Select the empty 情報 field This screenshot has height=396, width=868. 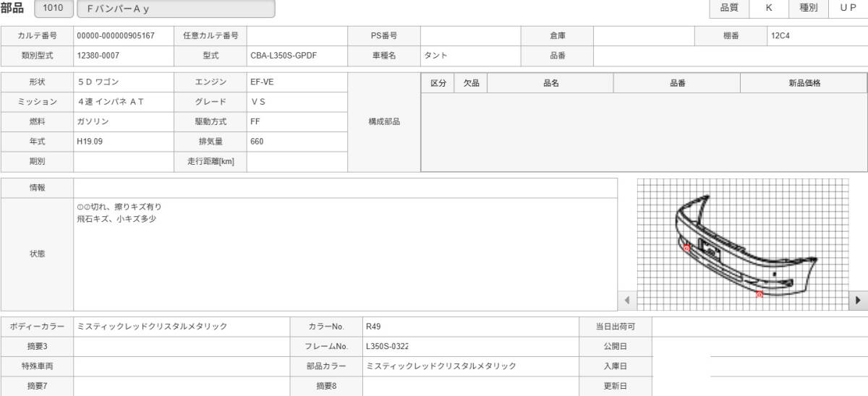[x=346, y=188]
